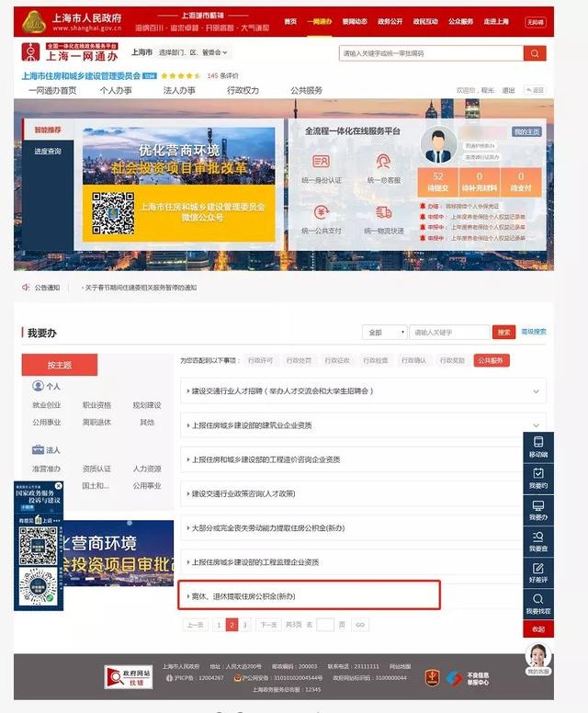Filter by 行政征收
The image size is (588, 713).
(x=337, y=360)
